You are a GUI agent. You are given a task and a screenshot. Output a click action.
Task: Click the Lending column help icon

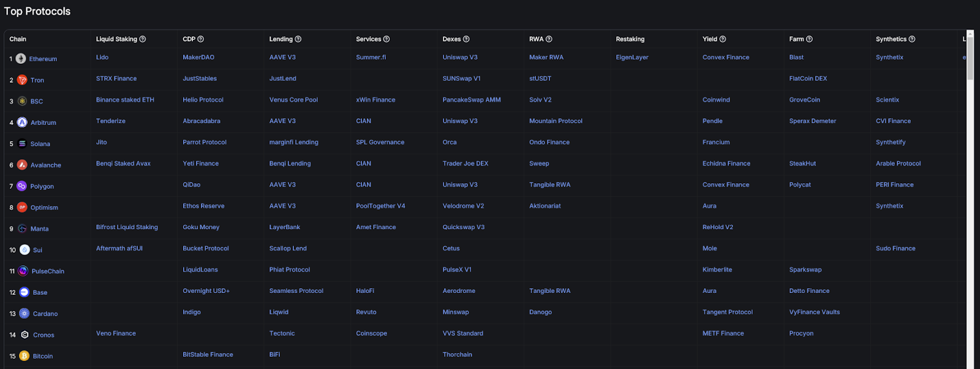tap(298, 39)
